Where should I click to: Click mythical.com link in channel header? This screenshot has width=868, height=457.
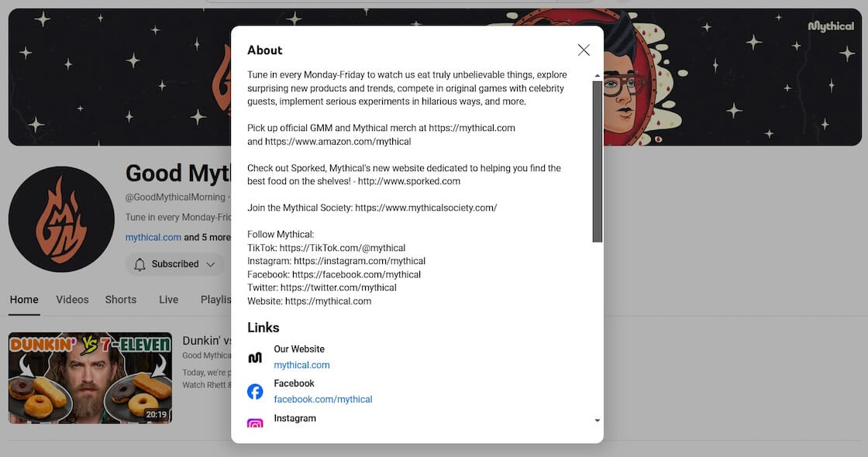pyautogui.click(x=153, y=237)
